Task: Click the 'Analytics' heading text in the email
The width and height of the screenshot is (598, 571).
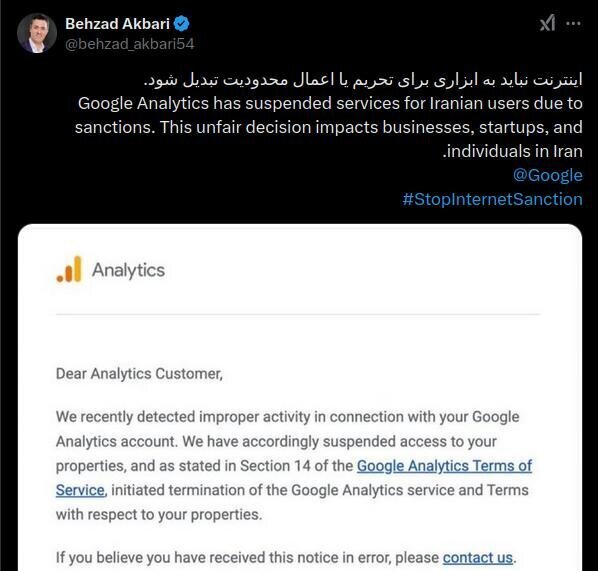Action: [x=129, y=270]
